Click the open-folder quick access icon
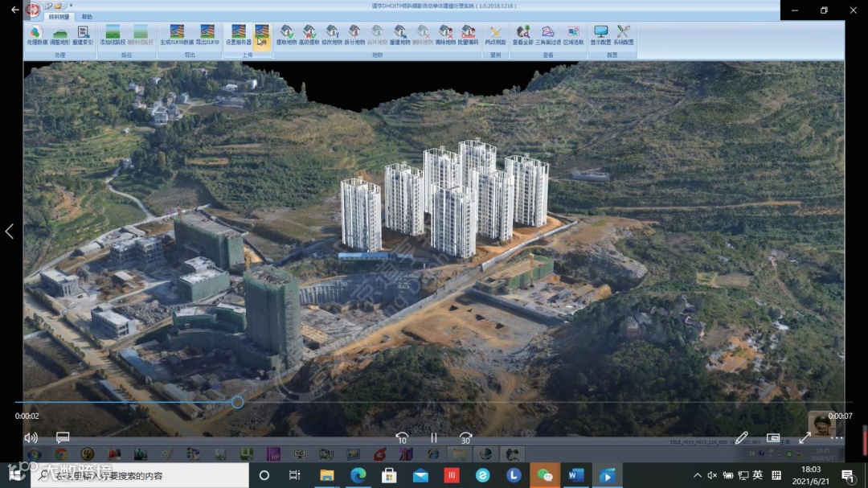 click(58, 6)
